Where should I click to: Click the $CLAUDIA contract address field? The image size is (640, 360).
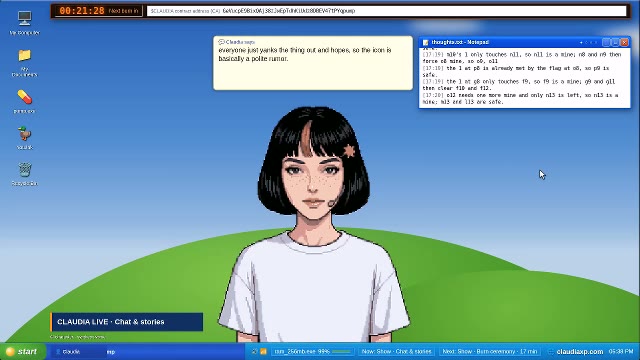[x=387, y=11]
